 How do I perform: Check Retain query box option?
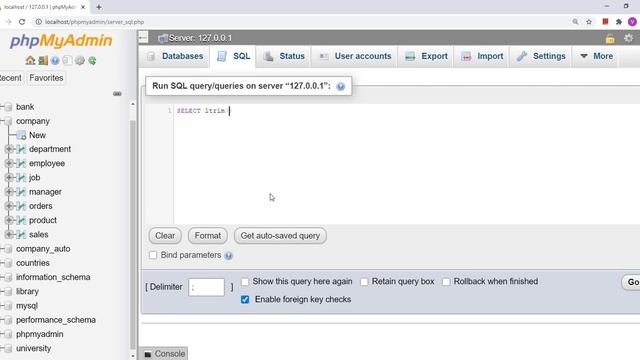click(364, 282)
